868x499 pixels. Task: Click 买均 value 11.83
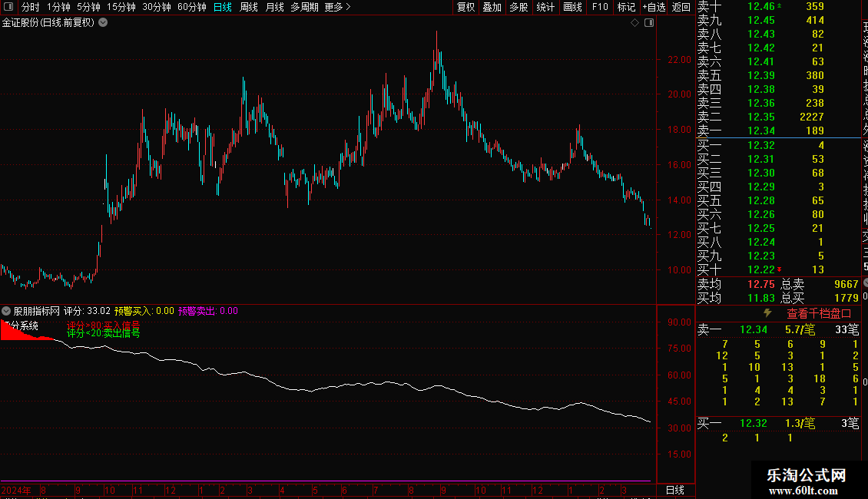(760, 298)
